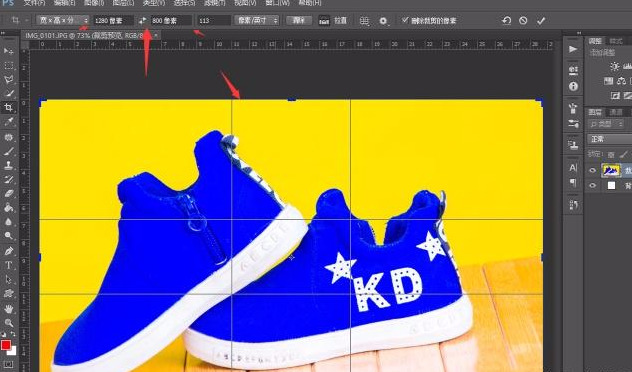The image size is (632, 372).
Task: Set the red foreground color swatch
Action: tap(6, 345)
